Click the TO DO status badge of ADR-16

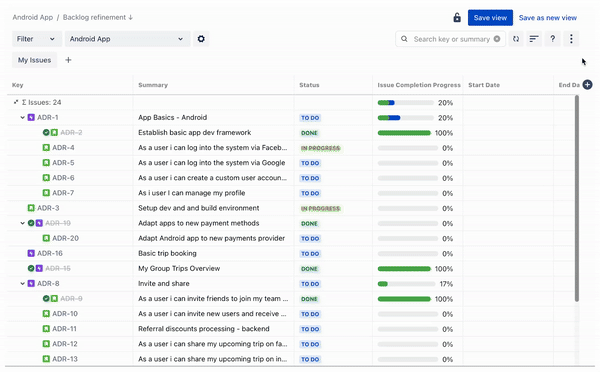point(310,254)
